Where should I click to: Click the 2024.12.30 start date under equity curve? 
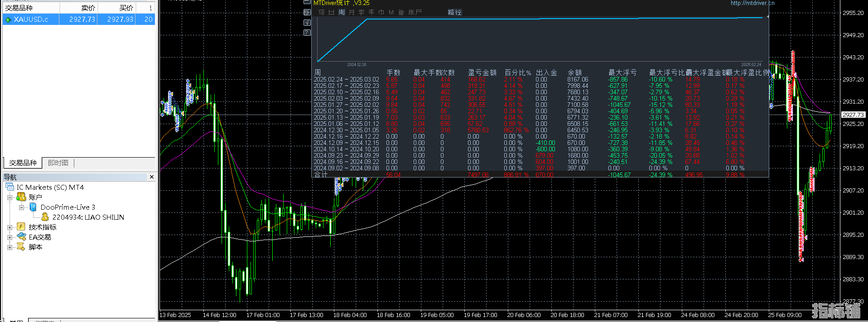(x=357, y=65)
